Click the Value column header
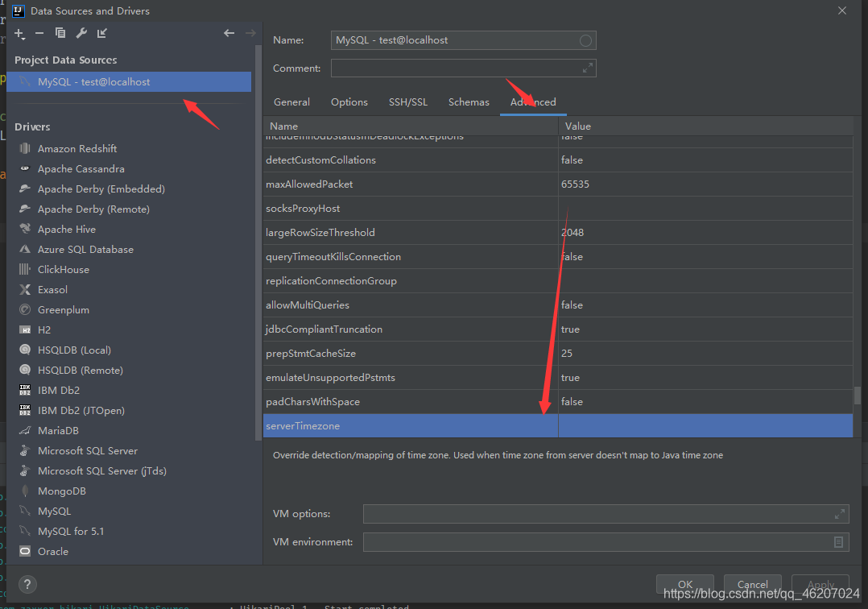868x609 pixels. pos(706,126)
